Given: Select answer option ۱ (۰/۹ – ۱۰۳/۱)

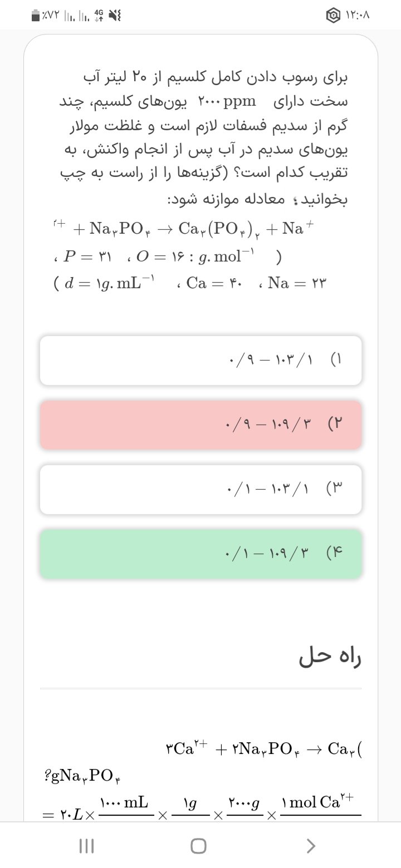Looking at the screenshot, I should [200, 360].
